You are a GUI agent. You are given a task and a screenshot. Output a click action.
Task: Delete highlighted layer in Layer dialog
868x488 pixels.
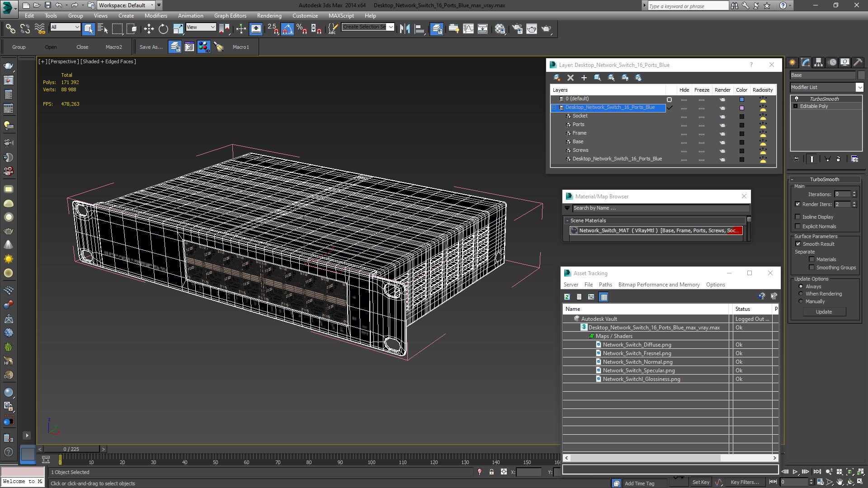[x=571, y=78]
